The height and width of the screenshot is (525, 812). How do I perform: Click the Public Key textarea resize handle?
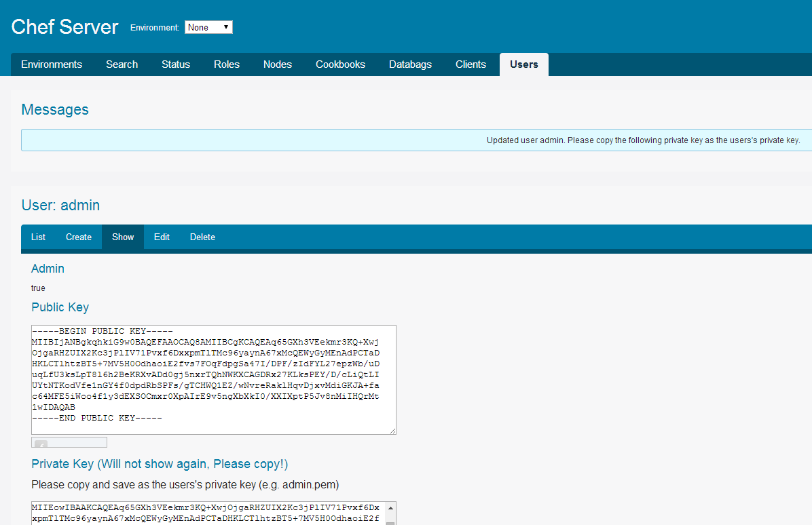coord(392,431)
